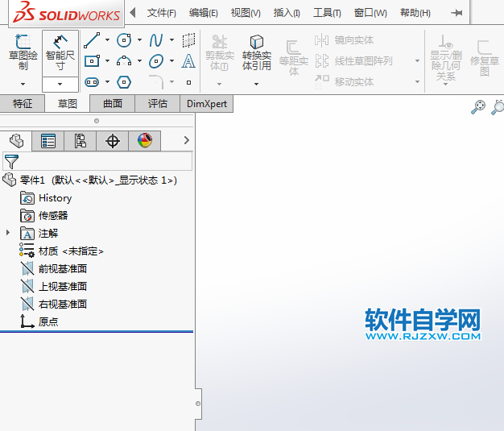Screen dimensions: 504x431
Task: Select the History folder in tree
Action: [x=46, y=198]
